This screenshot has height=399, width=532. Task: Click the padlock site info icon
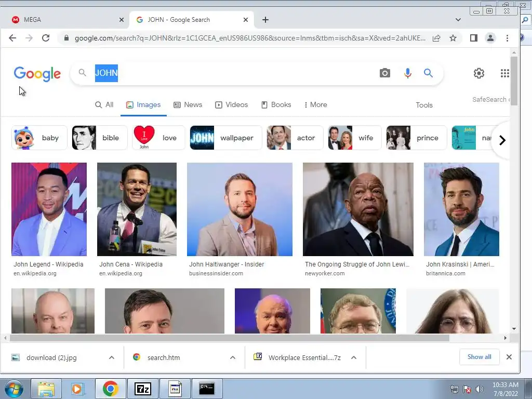coord(66,38)
